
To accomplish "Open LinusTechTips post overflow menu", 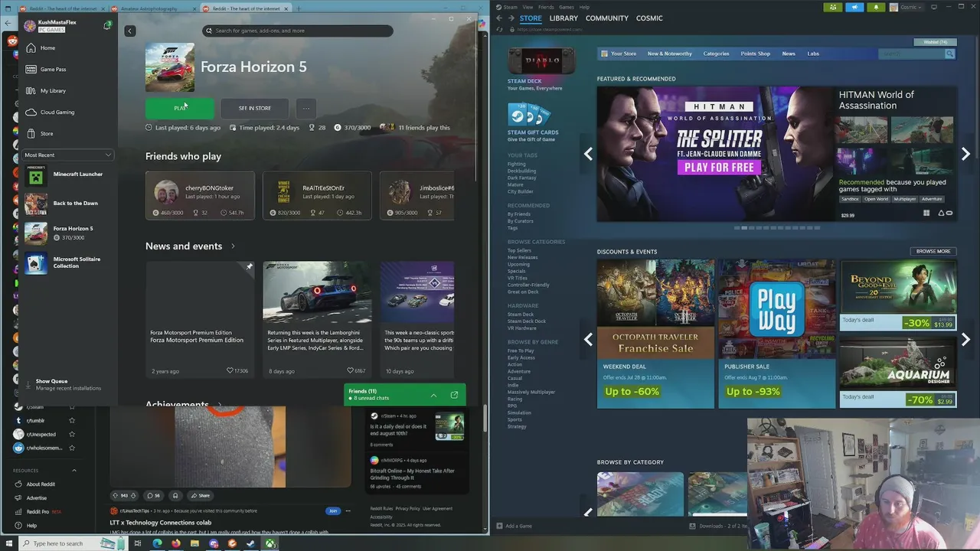I will click(348, 510).
